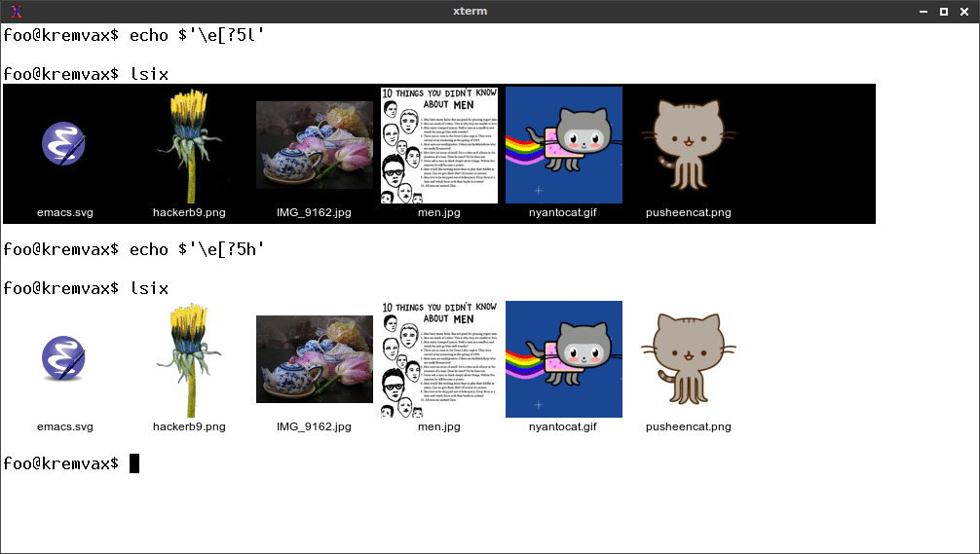
Task: Click the dandelion image in the lower listing
Action: (189, 359)
